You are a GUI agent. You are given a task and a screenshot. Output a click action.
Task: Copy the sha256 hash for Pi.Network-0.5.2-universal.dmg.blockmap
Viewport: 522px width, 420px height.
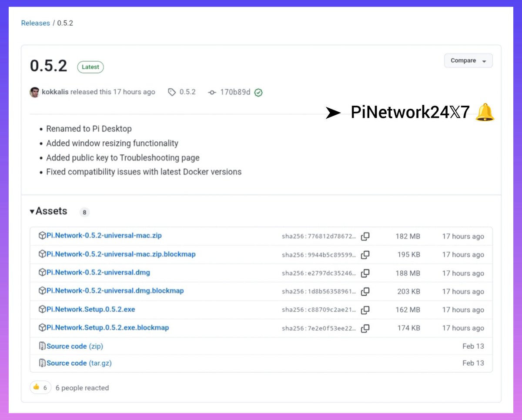point(365,292)
